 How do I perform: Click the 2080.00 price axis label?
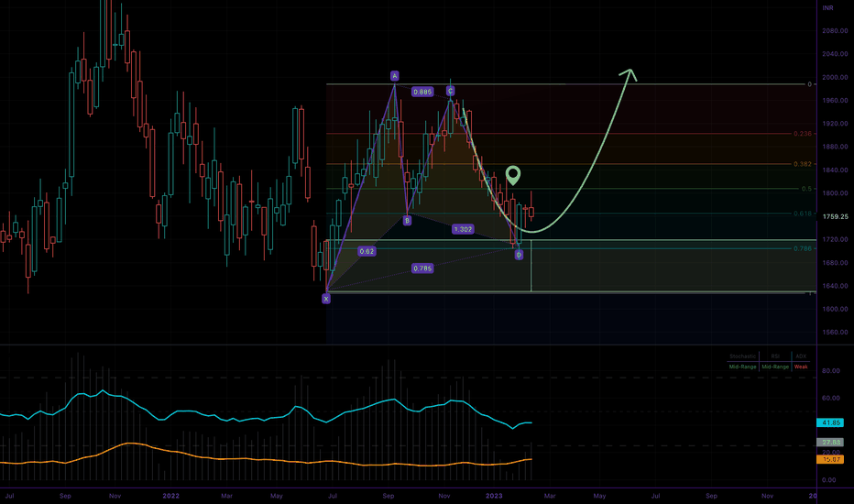pos(835,31)
